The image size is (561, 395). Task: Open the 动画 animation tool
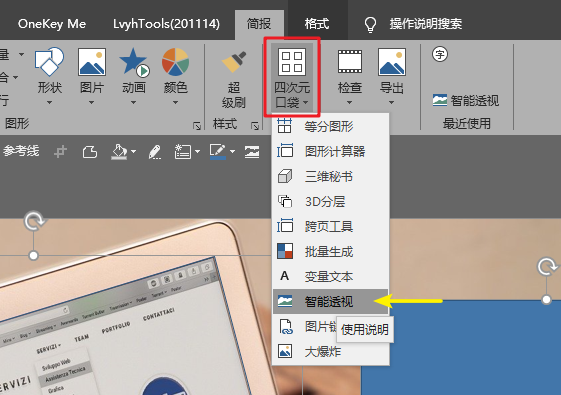point(133,76)
